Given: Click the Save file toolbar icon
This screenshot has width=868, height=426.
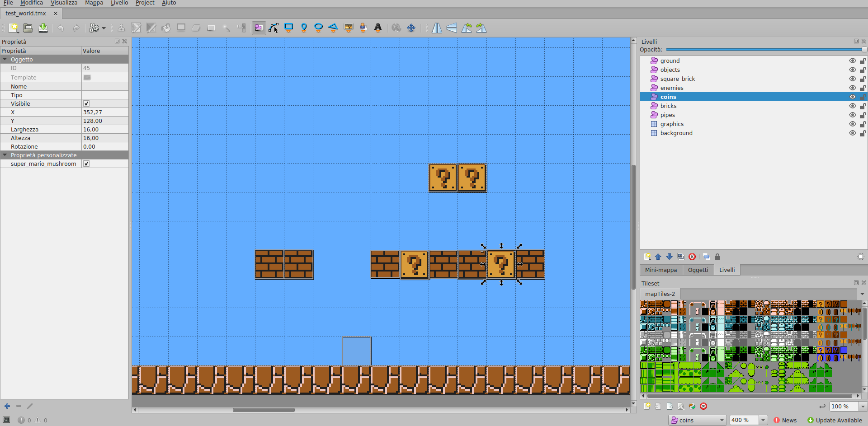Looking at the screenshot, I should (43, 28).
